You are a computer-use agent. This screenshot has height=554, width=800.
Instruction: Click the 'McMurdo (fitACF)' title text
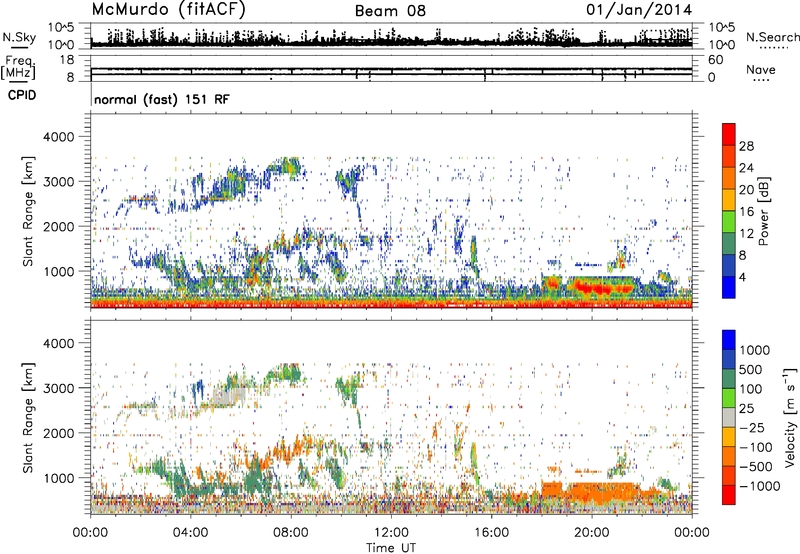click(168, 10)
